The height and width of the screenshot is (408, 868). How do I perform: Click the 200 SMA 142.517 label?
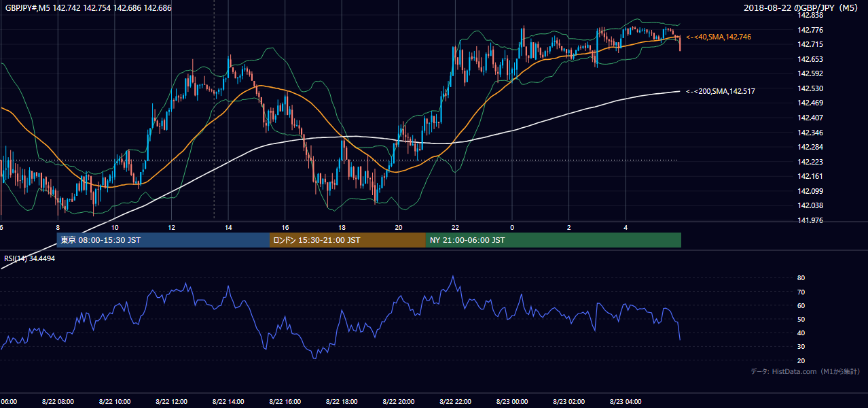[721, 91]
